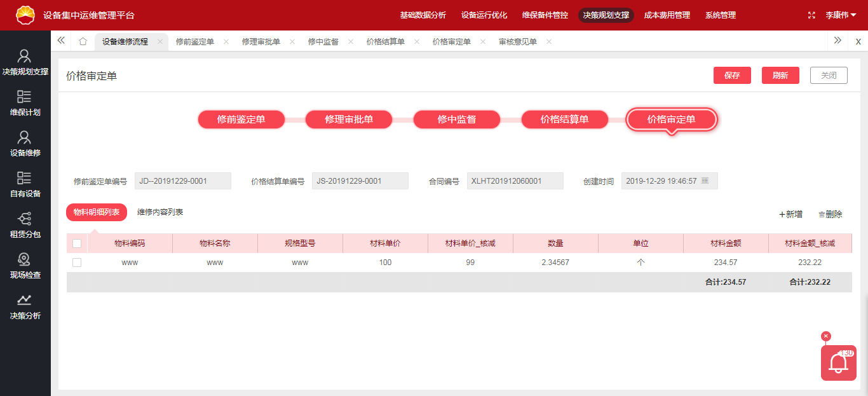Image resolution: width=868 pixels, height=396 pixels.
Task: Click the 合同编号 input field
Action: 515,181
